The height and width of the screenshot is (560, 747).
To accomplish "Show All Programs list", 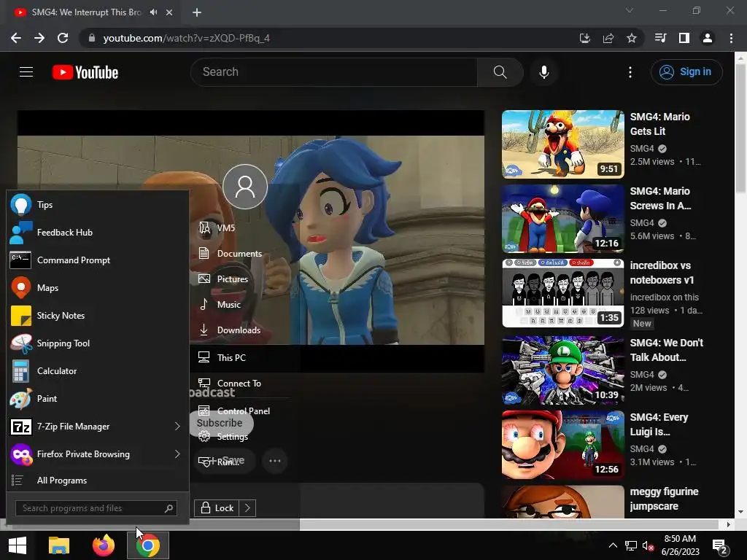I will point(98,481).
